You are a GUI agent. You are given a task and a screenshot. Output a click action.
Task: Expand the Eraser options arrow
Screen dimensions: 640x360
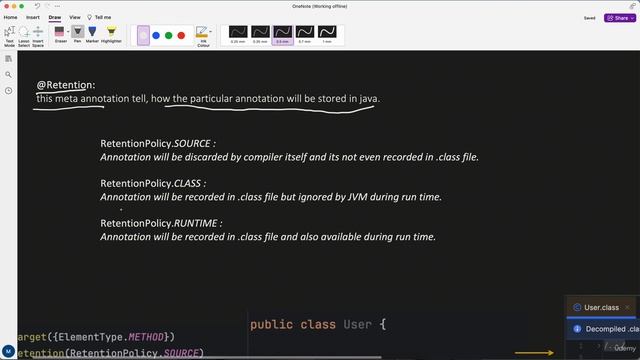[x=68, y=31]
